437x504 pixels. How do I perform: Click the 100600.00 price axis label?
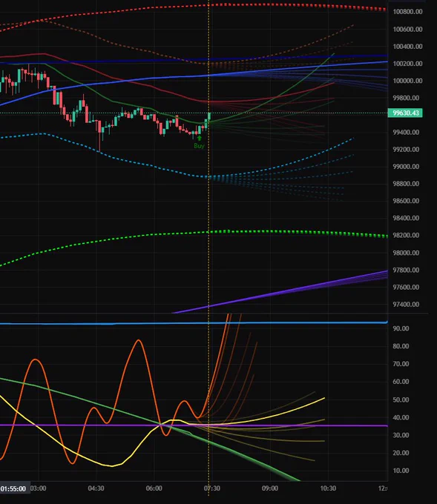[407, 29]
